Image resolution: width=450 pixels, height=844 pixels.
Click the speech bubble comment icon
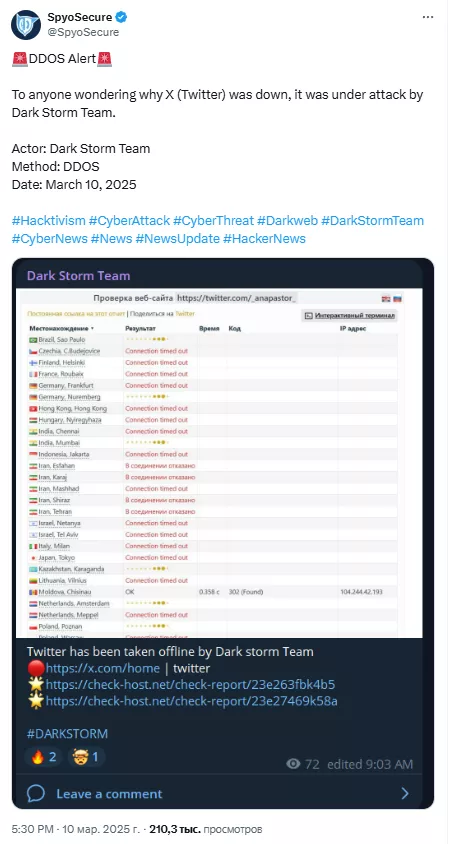(x=36, y=793)
